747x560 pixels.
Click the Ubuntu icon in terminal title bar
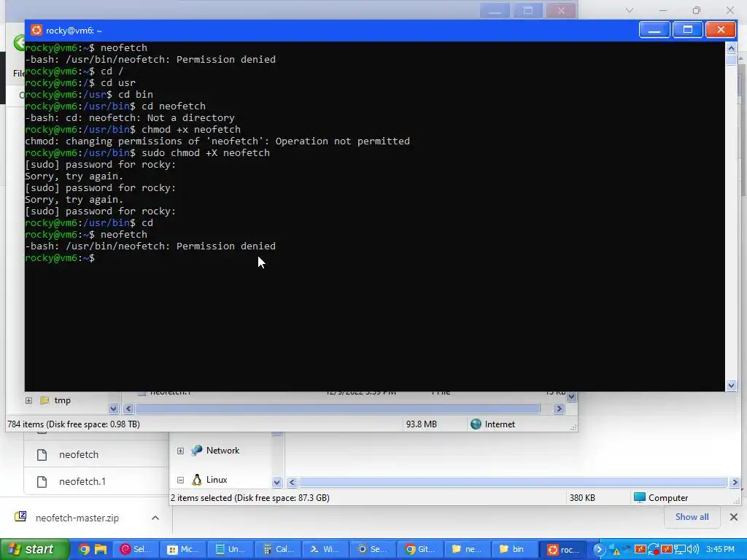tap(36, 31)
